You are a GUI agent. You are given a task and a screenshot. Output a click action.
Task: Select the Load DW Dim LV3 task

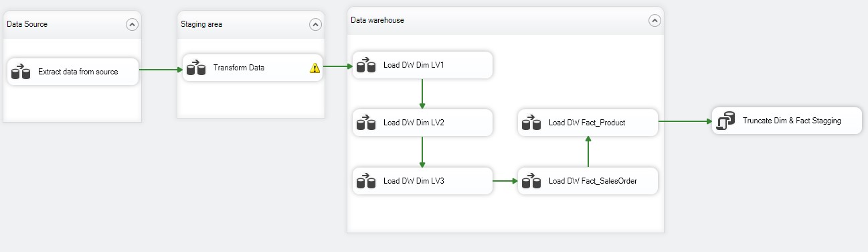click(423, 181)
